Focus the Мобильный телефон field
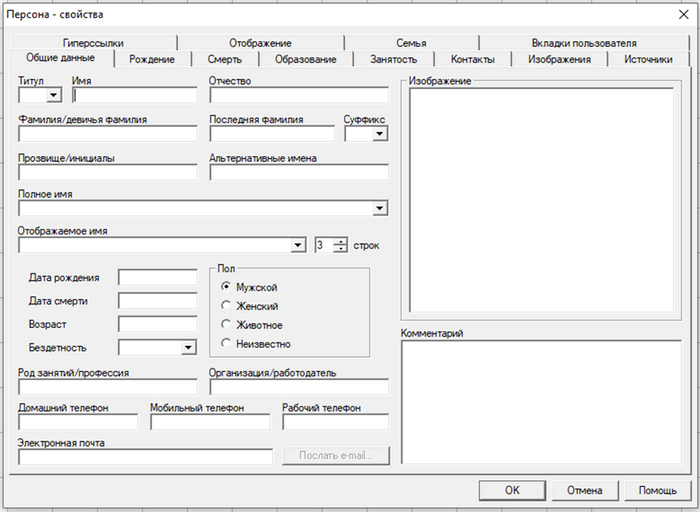 point(210,422)
